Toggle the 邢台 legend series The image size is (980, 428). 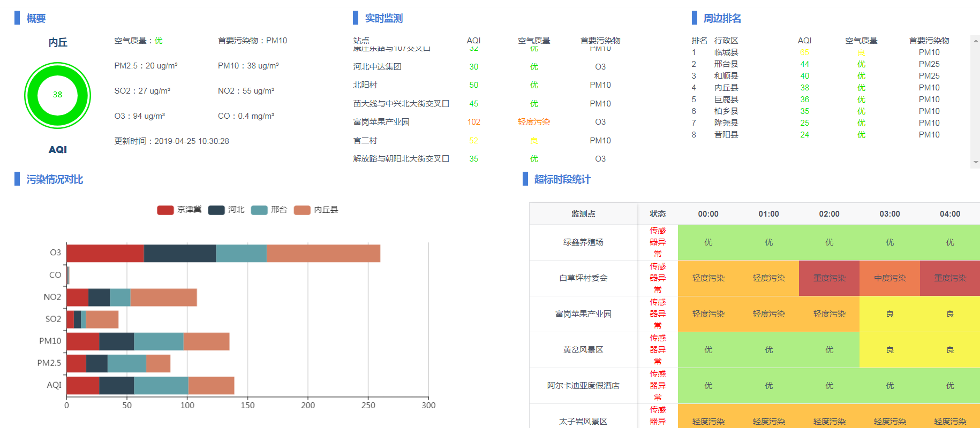(269, 210)
